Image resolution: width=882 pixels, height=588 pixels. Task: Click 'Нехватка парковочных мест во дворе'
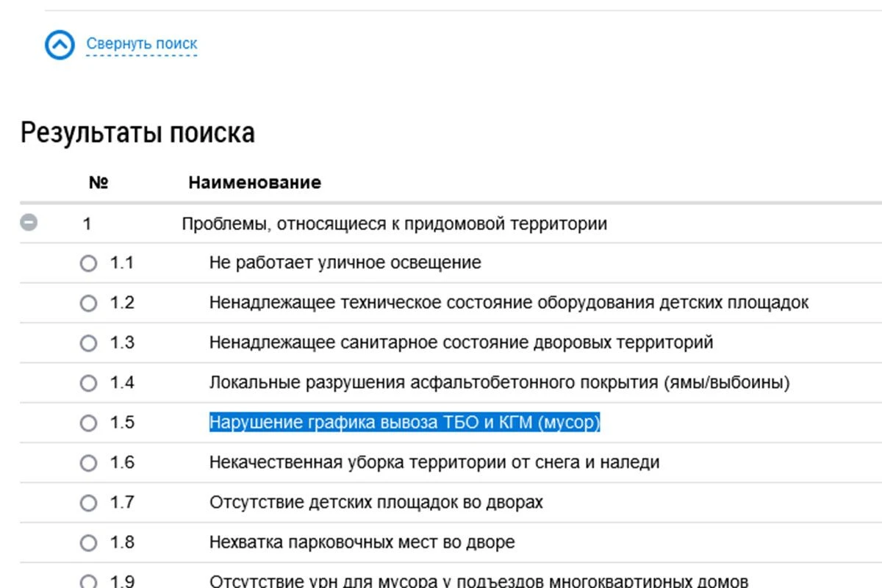[362, 542]
